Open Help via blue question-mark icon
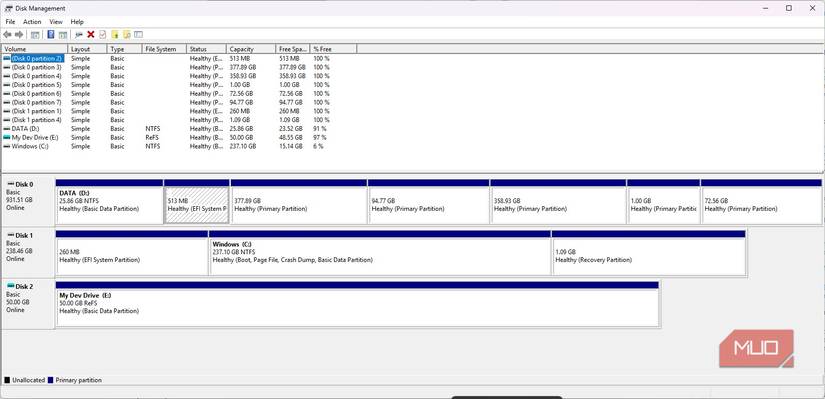 pyautogui.click(x=51, y=35)
